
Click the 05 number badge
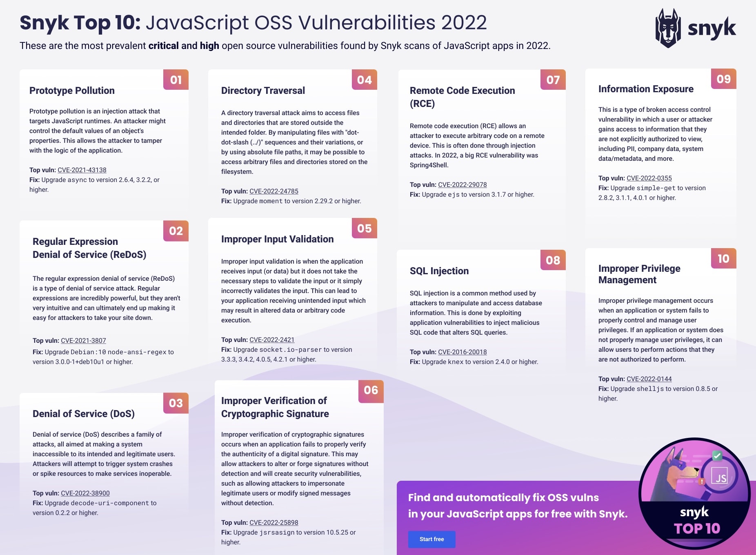[x=365, y=228]
